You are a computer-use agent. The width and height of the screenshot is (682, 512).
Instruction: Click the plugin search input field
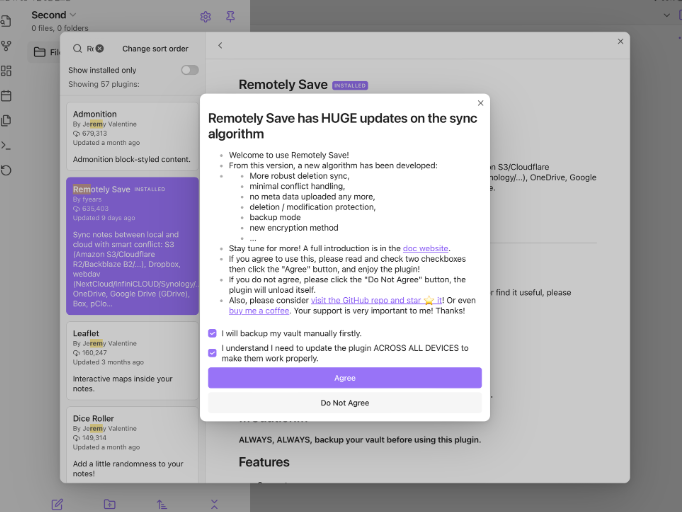pos(89,49)
